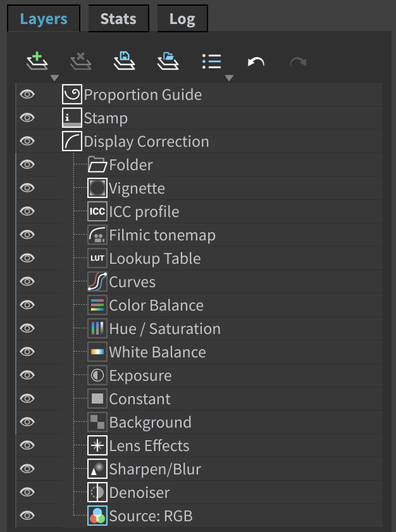
Task: Switch to the Stats tab
Action: (x=118, y=18)
